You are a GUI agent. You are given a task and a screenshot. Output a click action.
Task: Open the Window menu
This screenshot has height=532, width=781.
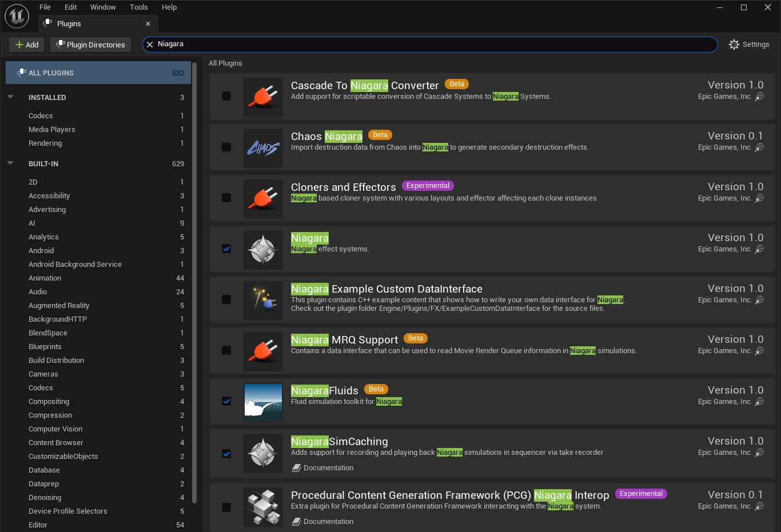point(103,7)
